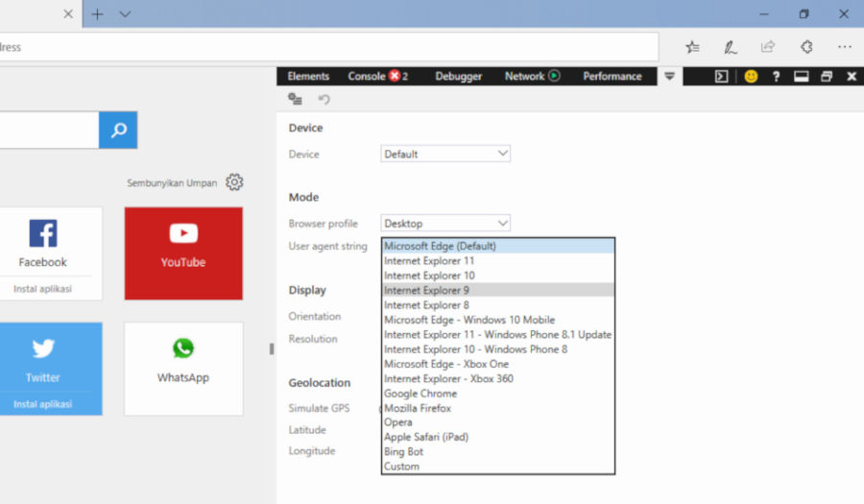This screenshot has height=504, width=864.
Task: Toggle the console drawer icon
Action: click(721, 76)
